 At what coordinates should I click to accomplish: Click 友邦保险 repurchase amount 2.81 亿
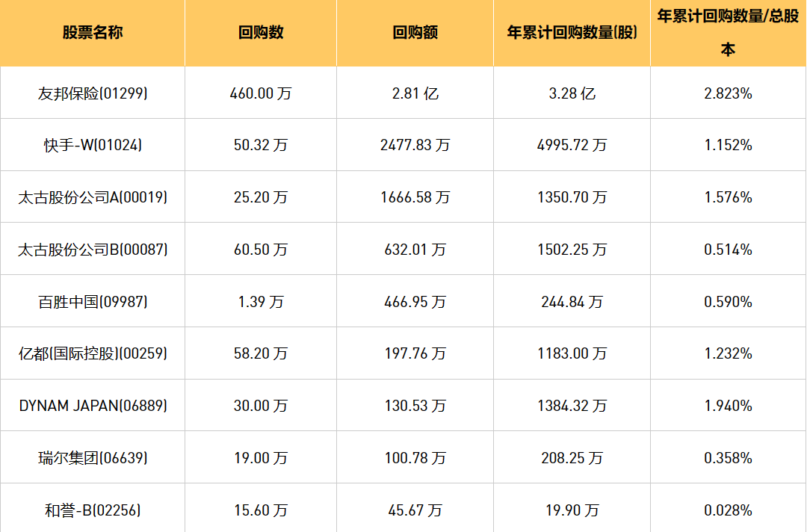(415, 93)
